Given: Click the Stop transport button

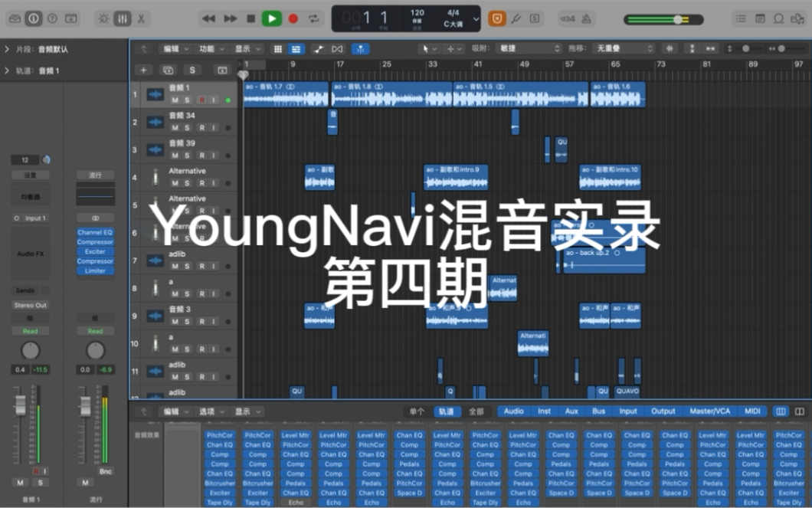Looking at the screenshot, I should 250,18.
